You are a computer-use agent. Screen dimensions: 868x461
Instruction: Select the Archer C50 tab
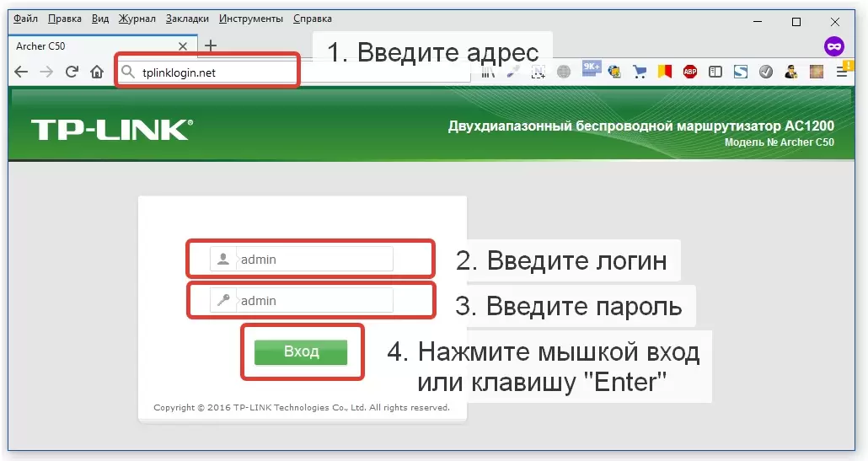coord(101,46)
